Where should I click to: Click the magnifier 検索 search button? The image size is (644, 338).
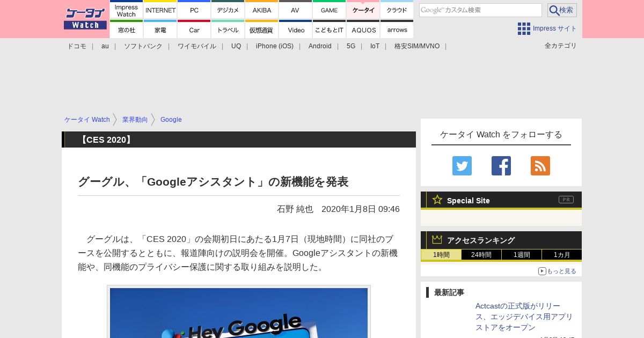pos(562,10)
